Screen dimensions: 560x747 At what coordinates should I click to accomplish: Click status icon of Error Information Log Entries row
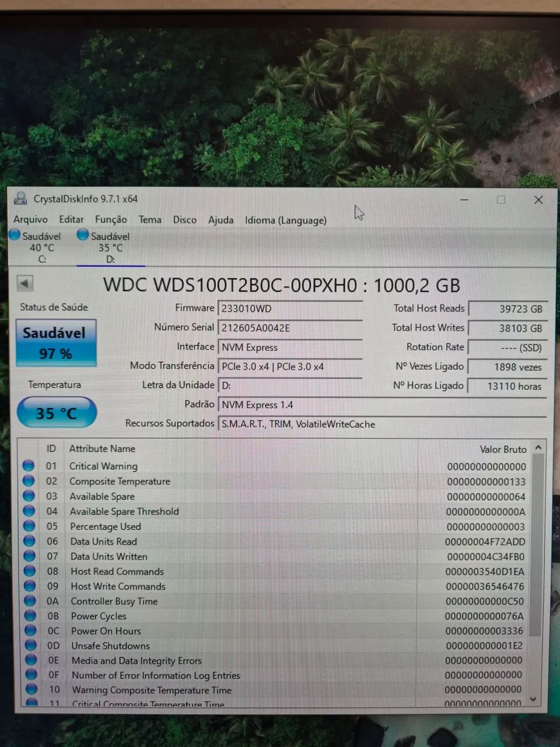click(32, 675)
